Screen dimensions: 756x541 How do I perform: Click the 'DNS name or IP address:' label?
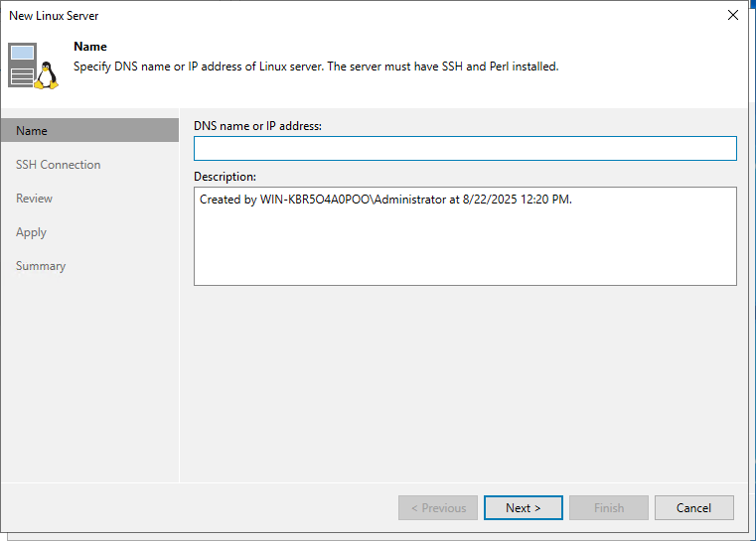[x=257, y=125]
